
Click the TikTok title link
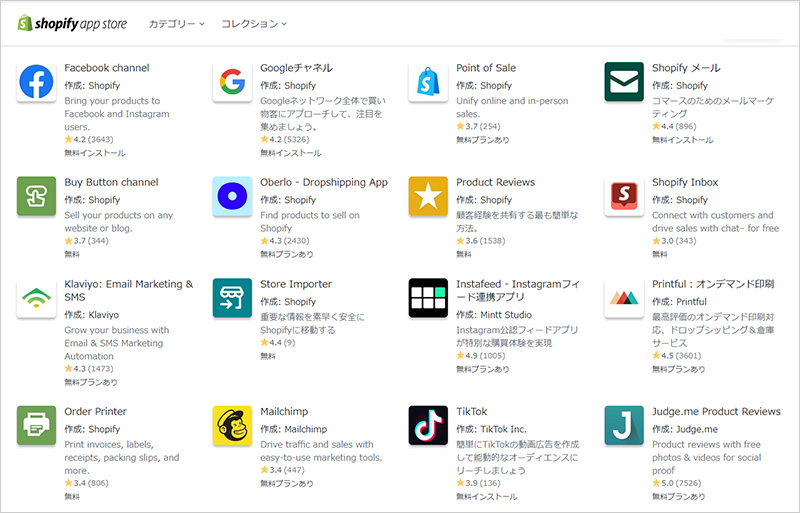pyautogui.click(x=471, y=411)
